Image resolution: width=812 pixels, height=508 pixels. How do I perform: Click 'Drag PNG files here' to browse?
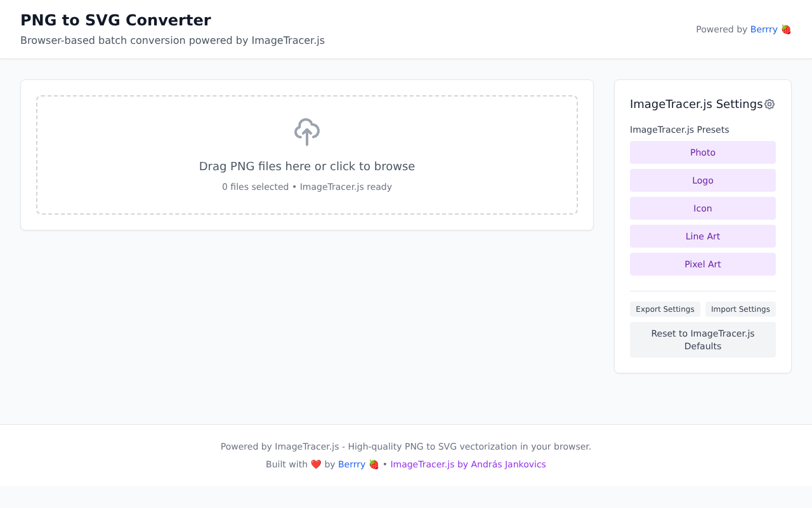(x=307, y=166)
